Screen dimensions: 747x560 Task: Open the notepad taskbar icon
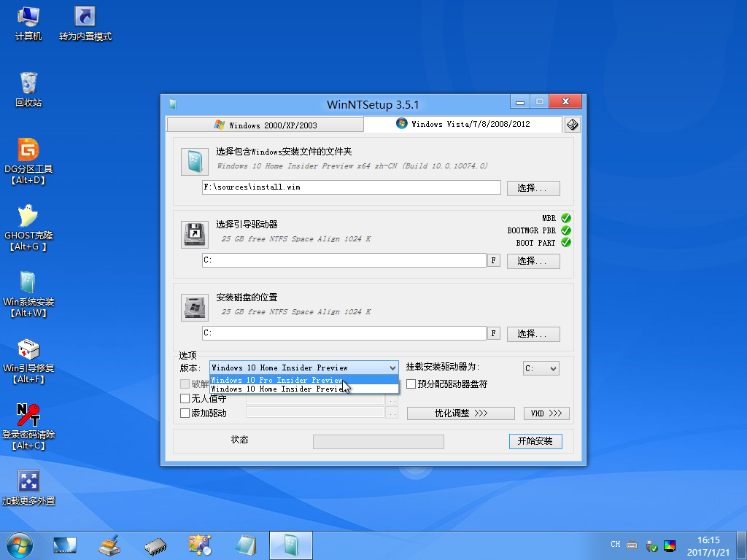pyautogui.click(x=246, y=545)
